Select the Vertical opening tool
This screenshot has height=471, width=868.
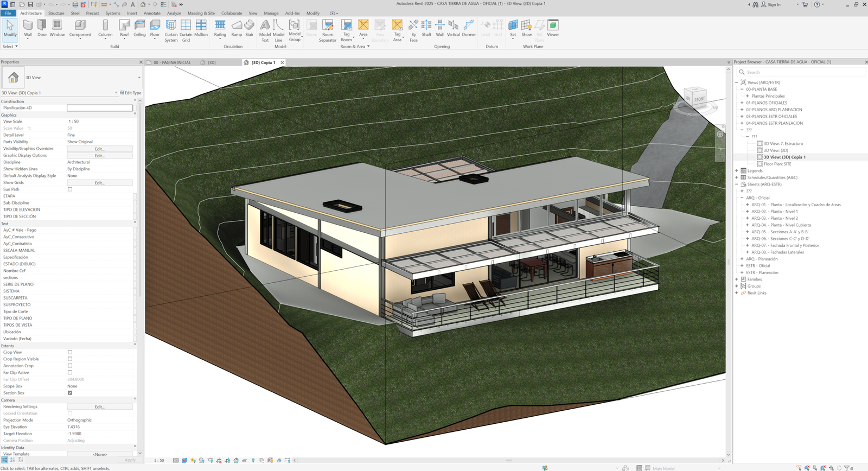(453, 29)
